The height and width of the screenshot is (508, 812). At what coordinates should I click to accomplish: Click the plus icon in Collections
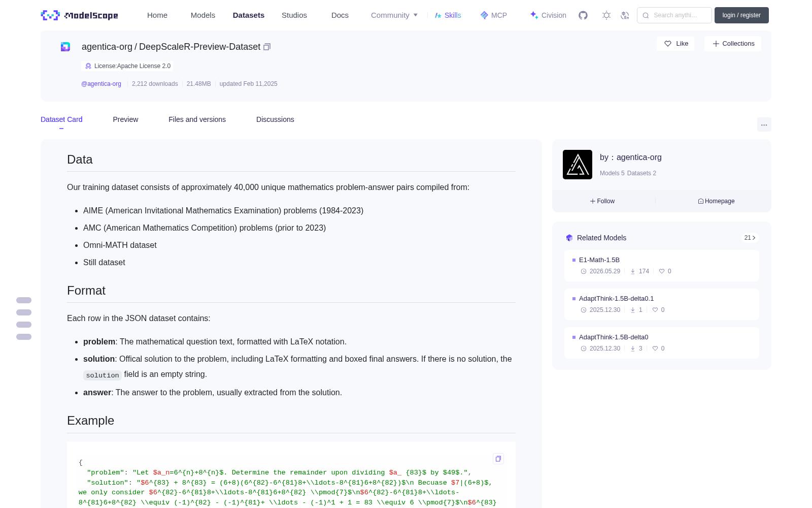[716, 44]
